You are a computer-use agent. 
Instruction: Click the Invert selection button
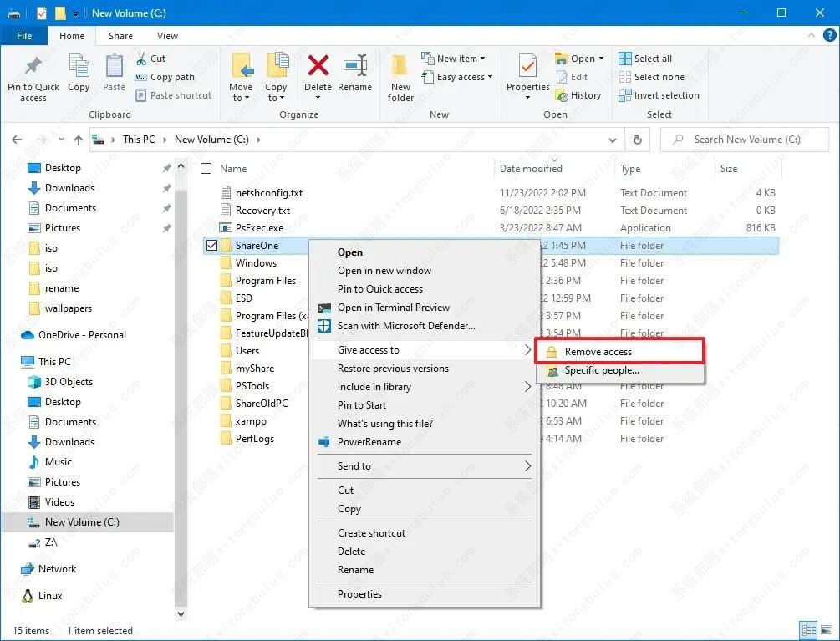tap(659, 95)
